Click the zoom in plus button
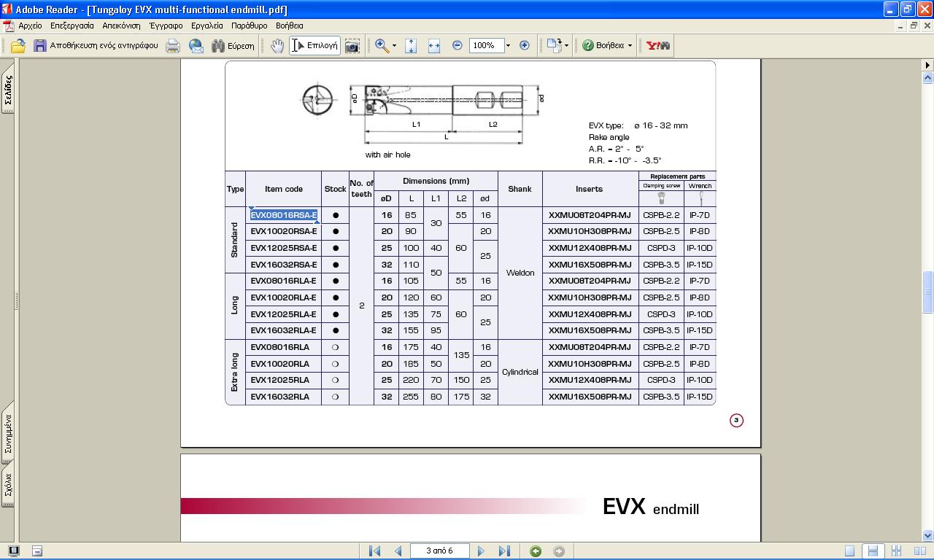 pos(524,45)
